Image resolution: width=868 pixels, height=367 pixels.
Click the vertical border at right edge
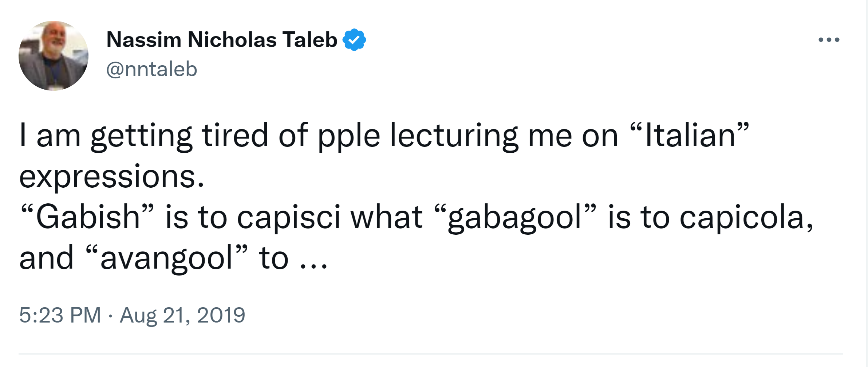867,182
